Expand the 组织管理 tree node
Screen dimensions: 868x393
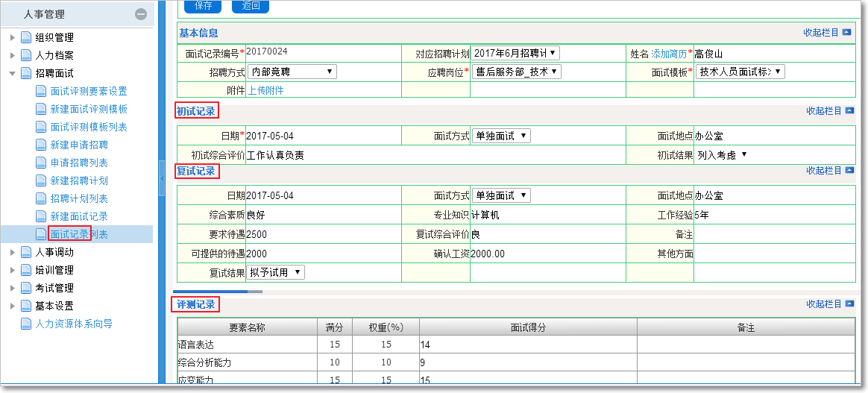tap(13, 38)
